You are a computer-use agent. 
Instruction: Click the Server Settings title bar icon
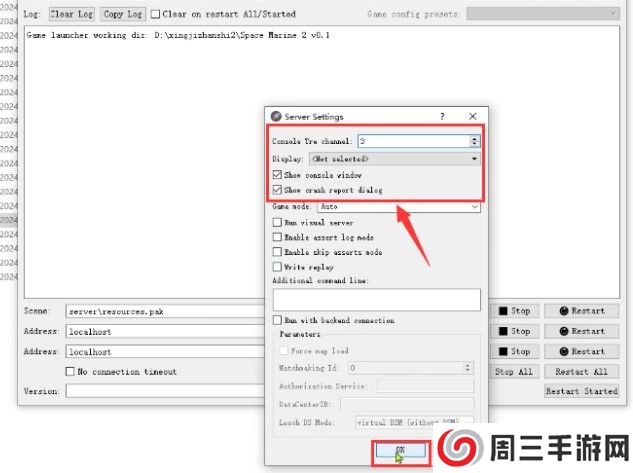click(x=276, y=117)
